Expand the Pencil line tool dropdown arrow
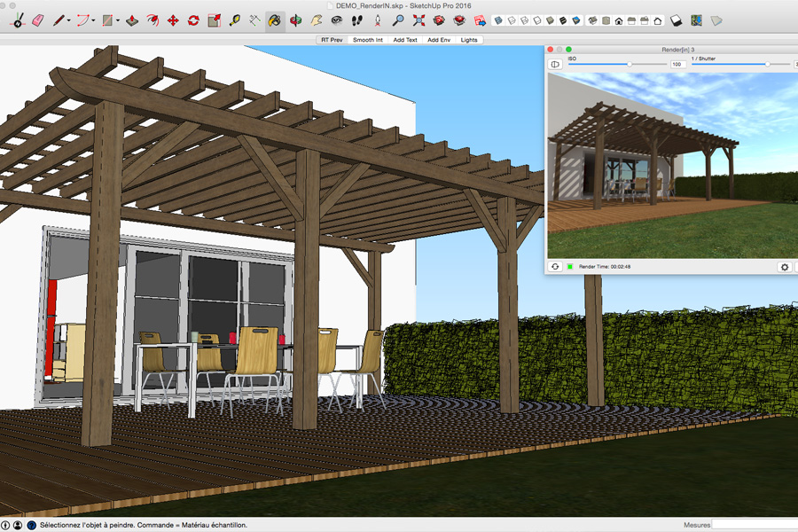Screen dimensions: 798x532 click(x=69, y=20)
